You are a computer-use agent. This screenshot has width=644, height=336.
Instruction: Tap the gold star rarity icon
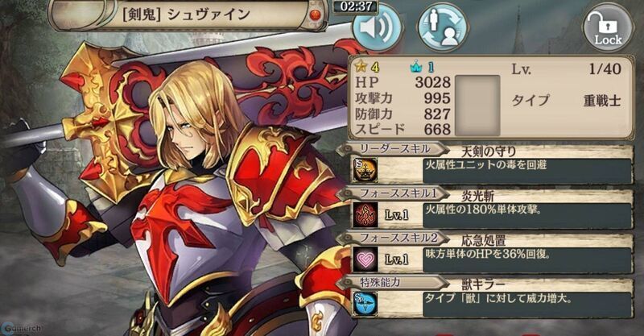[x=361, y=66]
